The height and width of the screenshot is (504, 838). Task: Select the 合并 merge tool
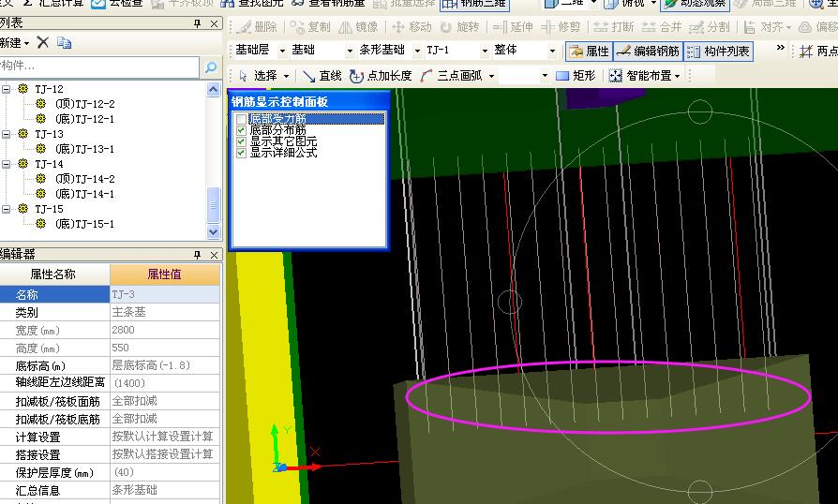tap(662, 26)
